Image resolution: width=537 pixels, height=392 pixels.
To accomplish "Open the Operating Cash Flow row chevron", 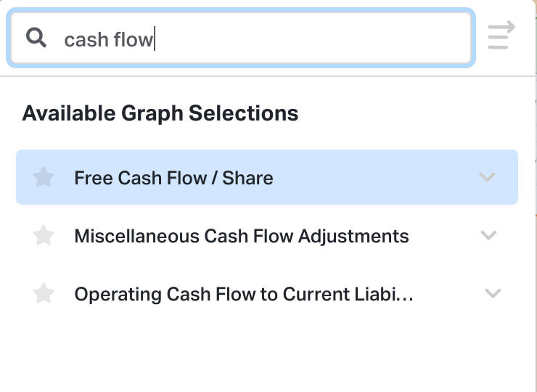I will click(493, 293).
